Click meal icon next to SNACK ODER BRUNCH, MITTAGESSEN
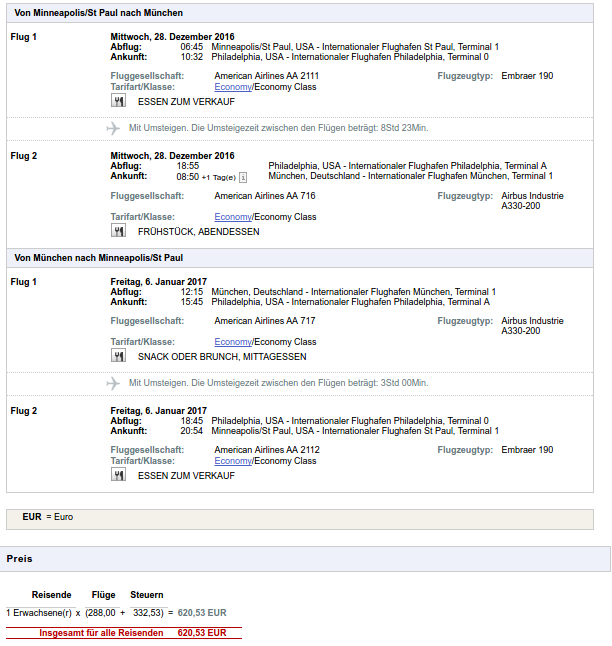The width and height of the screenshot is (612, 646). (x=118, y=356)
